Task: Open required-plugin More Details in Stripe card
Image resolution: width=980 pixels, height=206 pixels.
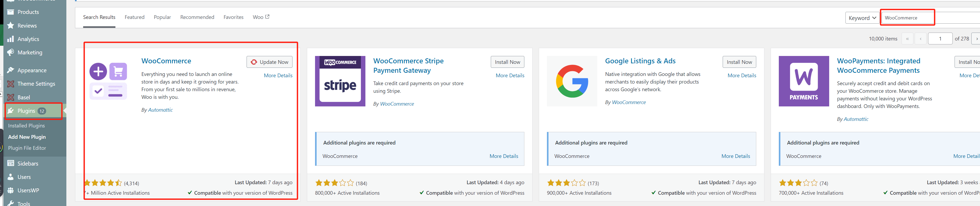Action: 504,156
